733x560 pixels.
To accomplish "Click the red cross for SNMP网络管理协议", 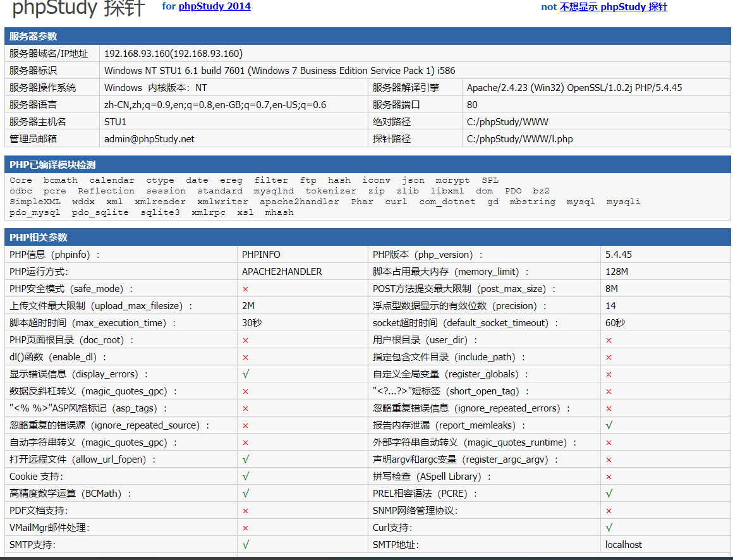I will (x=609, y=511).
